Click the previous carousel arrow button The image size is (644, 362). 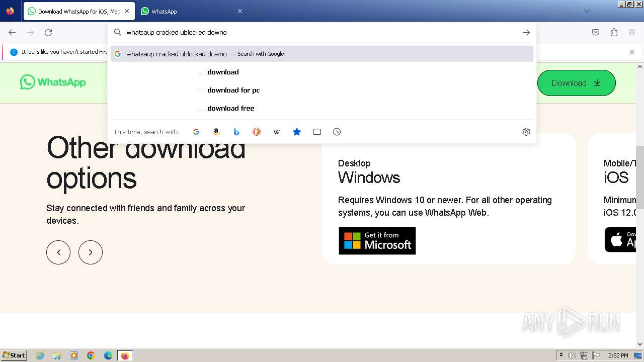pyautogui.click(x=58, y=252)
